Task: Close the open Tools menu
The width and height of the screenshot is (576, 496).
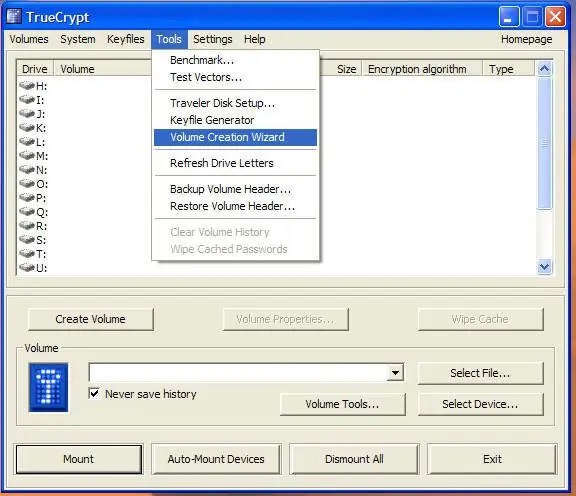Action: tap(169, 39)
